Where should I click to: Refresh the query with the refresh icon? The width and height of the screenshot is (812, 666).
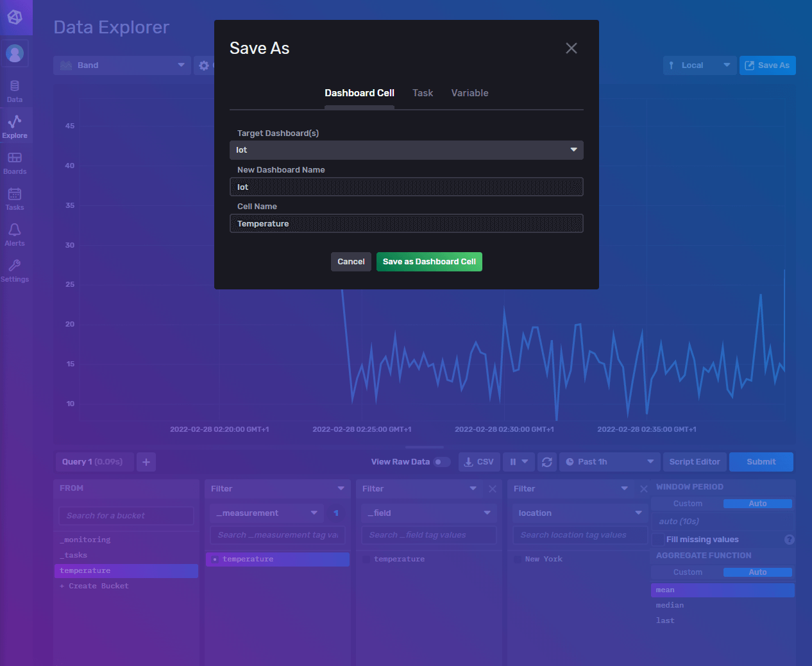[x=546, y=461]
